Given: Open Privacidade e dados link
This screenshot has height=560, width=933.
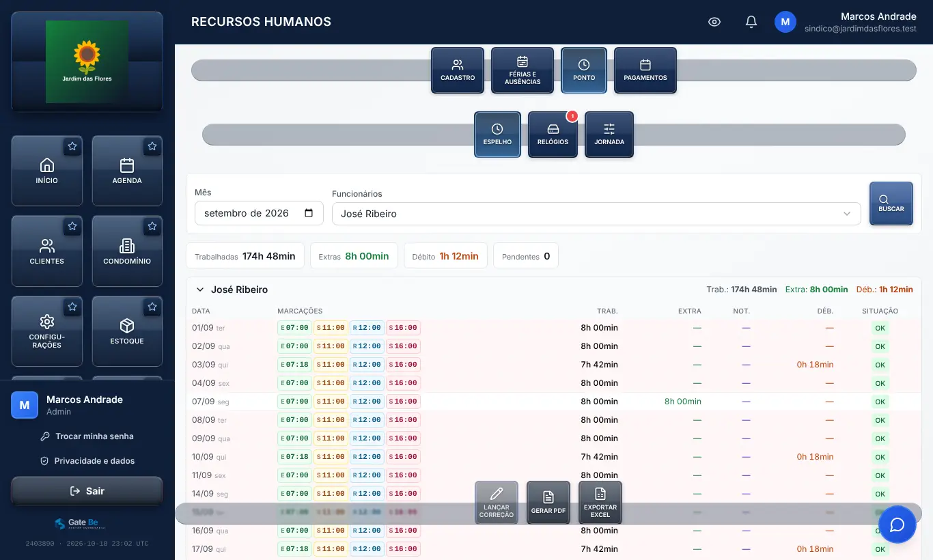Looking at the screenshot, I should tap(87, 461).
